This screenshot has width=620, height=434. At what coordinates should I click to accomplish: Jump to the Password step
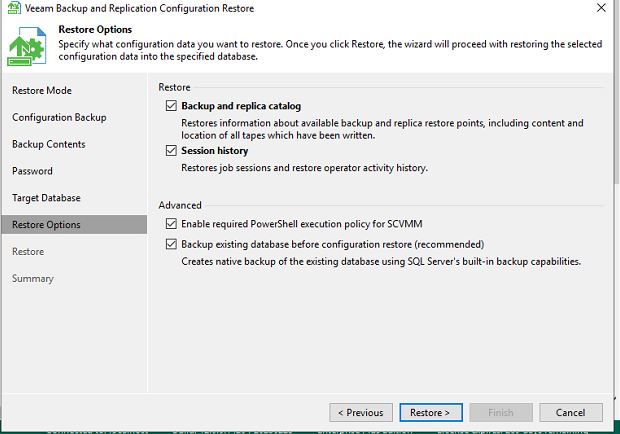(x=32, y=171)
